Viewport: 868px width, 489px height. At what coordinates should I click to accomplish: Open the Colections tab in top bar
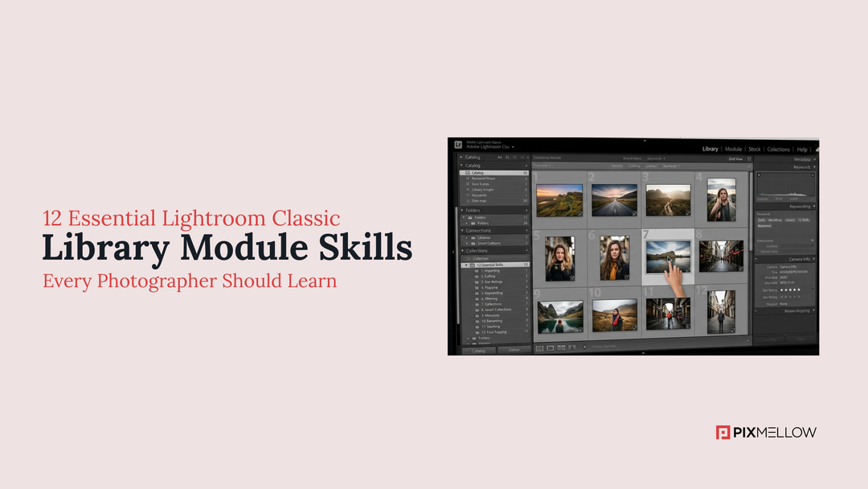point(778,150)
